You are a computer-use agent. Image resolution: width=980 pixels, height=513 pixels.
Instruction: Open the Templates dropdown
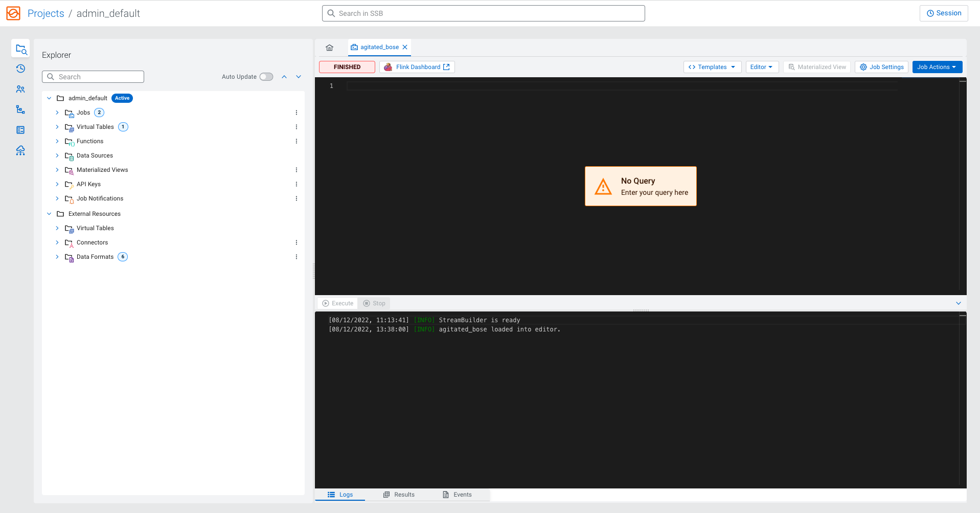[712, 67]
